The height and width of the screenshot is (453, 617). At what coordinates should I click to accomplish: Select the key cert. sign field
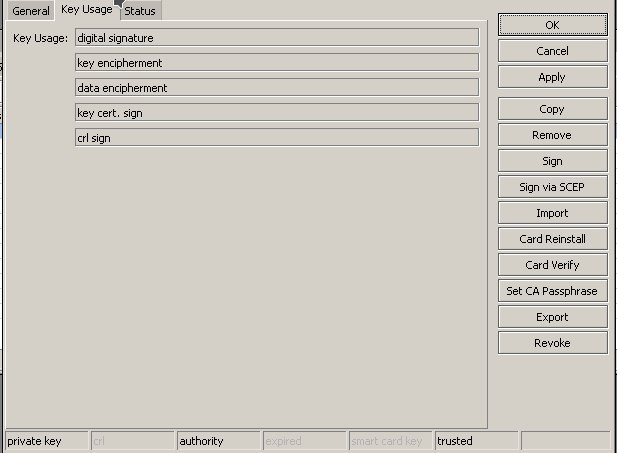click(x=277, y=113)
